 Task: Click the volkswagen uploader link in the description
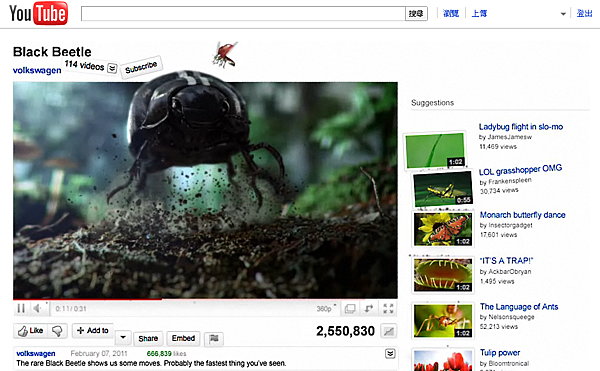coord(36,353)
